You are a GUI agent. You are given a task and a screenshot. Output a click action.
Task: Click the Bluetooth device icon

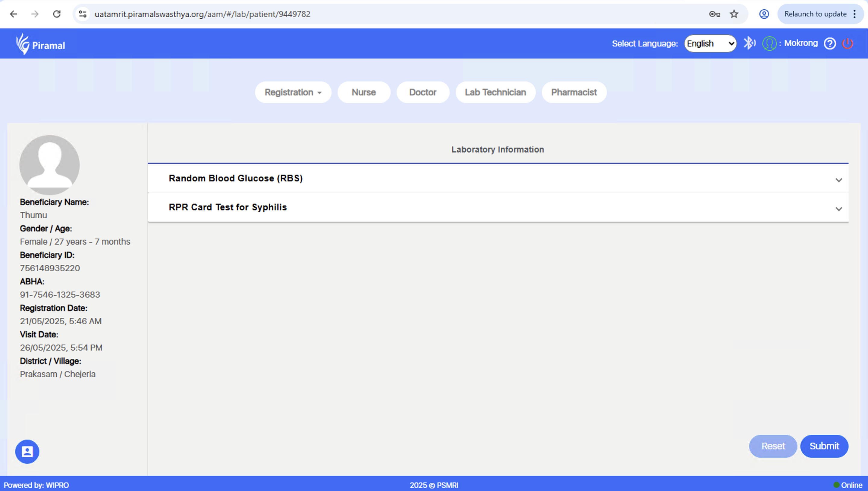[x=749, y=43]
